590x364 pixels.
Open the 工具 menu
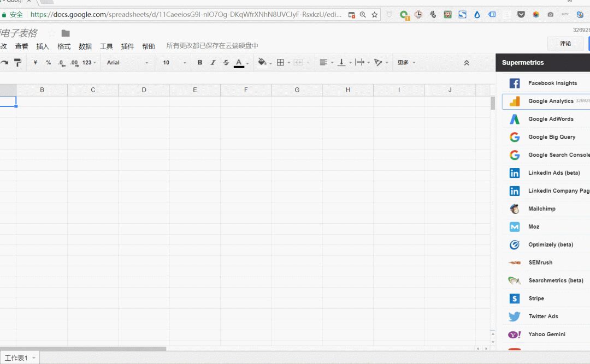pyautogui.click(x=106, y=46)
